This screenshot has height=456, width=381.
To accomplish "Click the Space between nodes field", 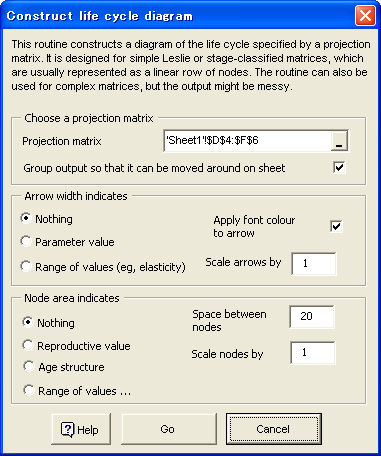I will 312,316.
